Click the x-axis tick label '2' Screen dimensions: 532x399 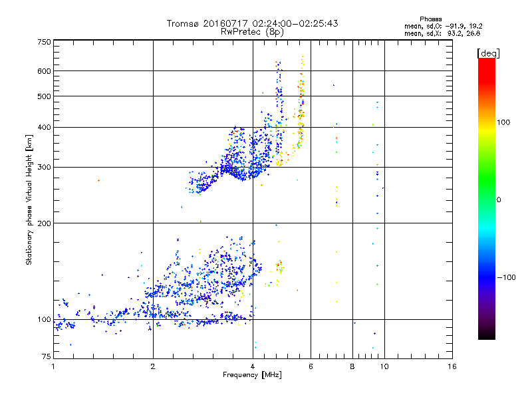point(153,366)
